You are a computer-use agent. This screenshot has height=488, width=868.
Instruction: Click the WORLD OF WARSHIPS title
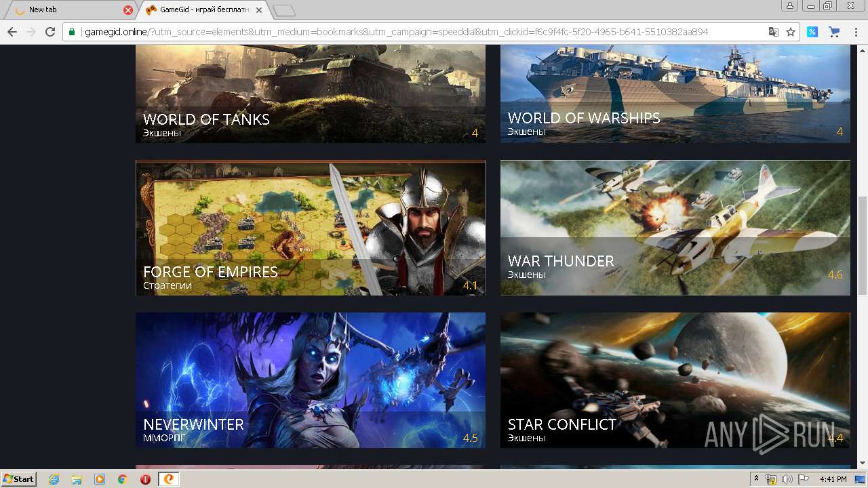tap(584, 118)
